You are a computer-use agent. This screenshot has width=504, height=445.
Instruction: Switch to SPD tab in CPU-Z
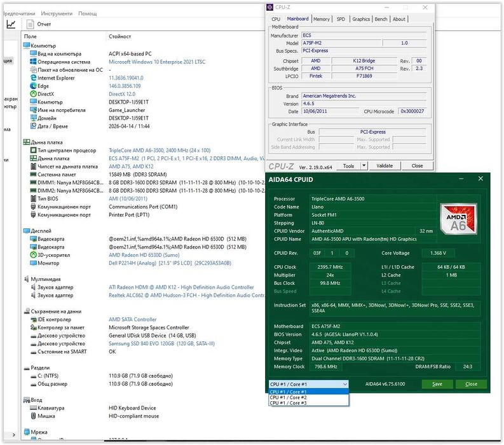pos(341,19)
